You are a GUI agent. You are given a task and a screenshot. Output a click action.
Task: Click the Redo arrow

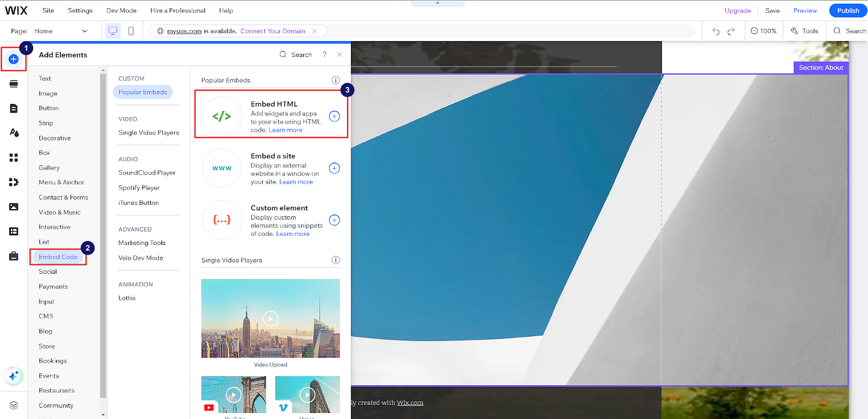pyautogui.click(x=731, y=31)
